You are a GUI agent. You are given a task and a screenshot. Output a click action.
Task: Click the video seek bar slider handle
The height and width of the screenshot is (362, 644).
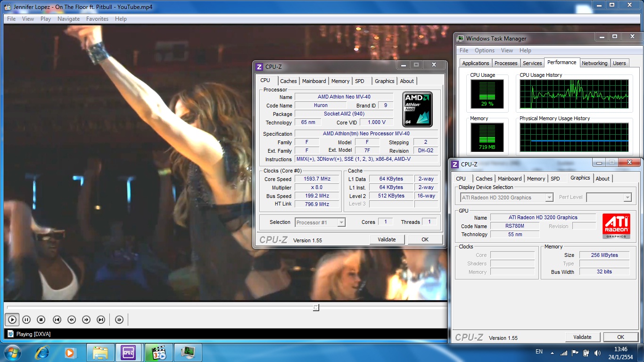click(316, 307)
